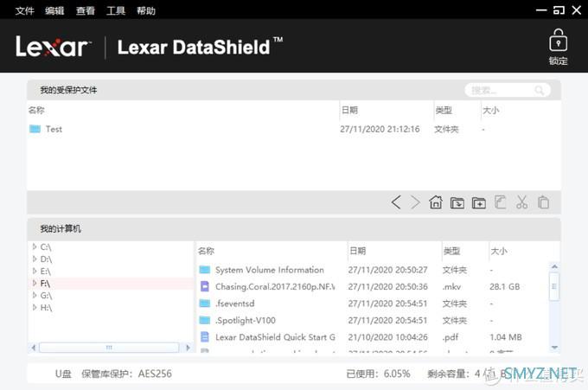Open the 查看 menu

[86, 10]
